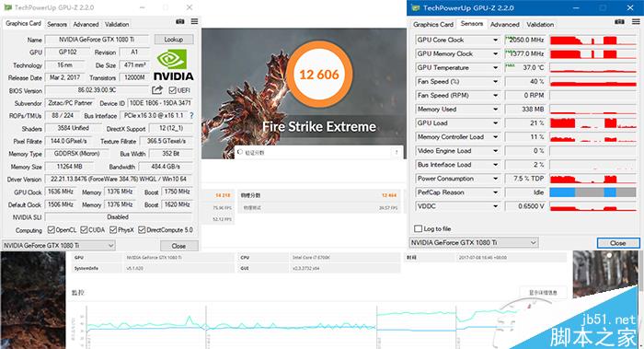This screenshot has width=644, height=349.
Task: Click the Memory Size 11264 MB field
Action: (69, 167)
